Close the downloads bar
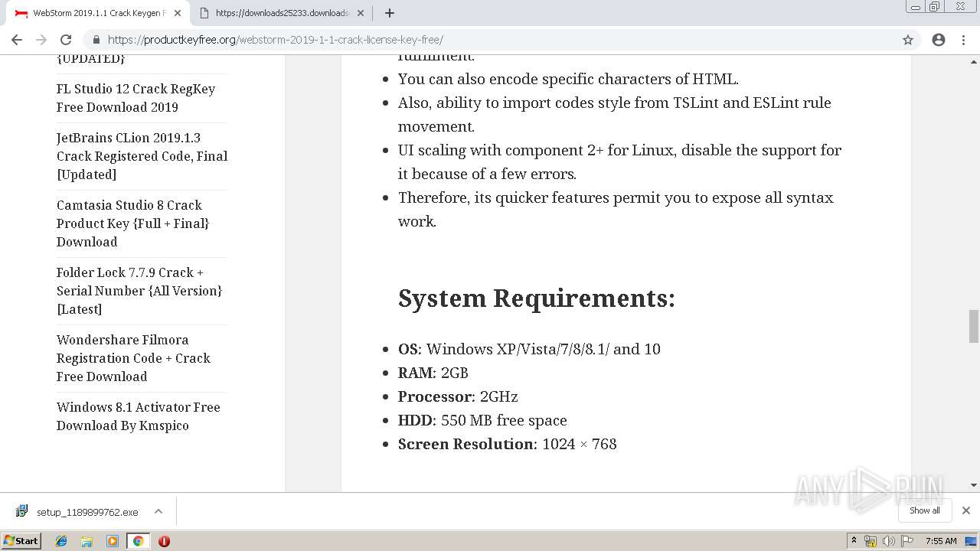Screen dimensions: 980x551 pos(966,510)
